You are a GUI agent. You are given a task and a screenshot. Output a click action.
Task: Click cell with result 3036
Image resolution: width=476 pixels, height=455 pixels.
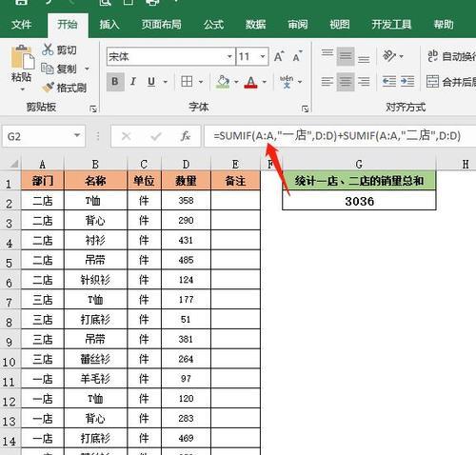click(x=359, y=201)
